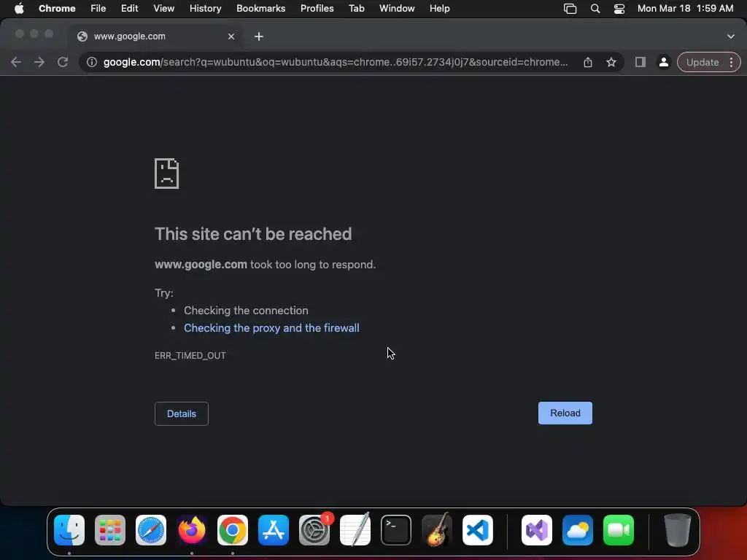The height and width of the screenshot is (560, 747).
Task: Expand the tab search chevron
Action: coord(731,36)
